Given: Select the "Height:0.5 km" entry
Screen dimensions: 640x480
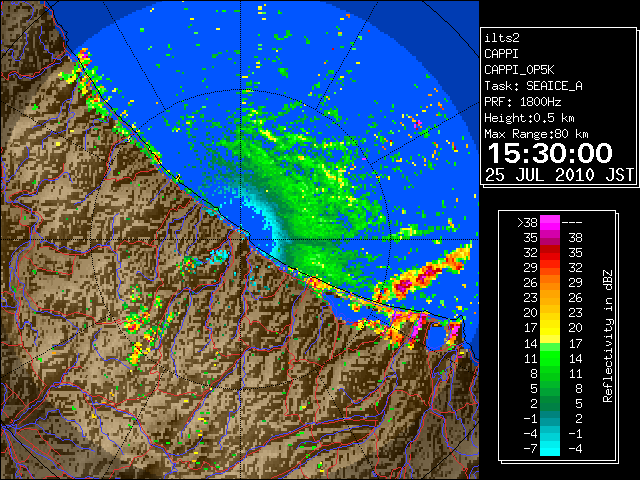Looking at the screenshot, I should [x=529, y=118].
